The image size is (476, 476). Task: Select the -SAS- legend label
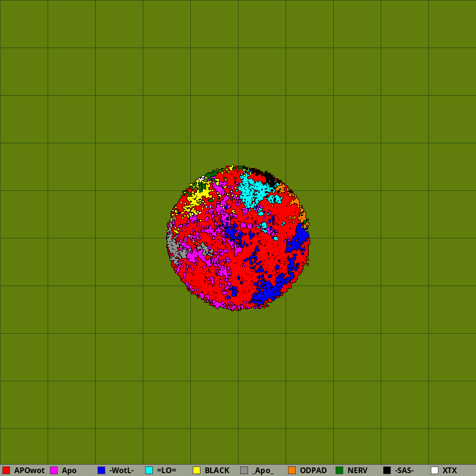[404, 471]
